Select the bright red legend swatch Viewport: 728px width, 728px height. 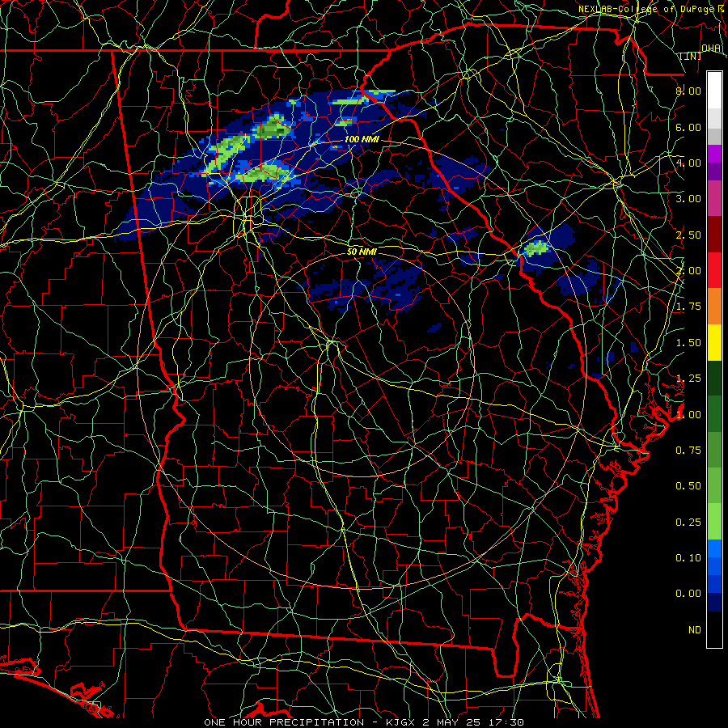pos(714,270)
